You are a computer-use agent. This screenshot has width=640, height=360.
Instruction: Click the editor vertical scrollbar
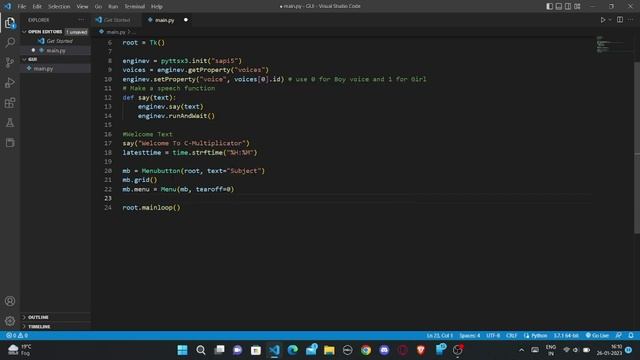click(x=637, y=147)
